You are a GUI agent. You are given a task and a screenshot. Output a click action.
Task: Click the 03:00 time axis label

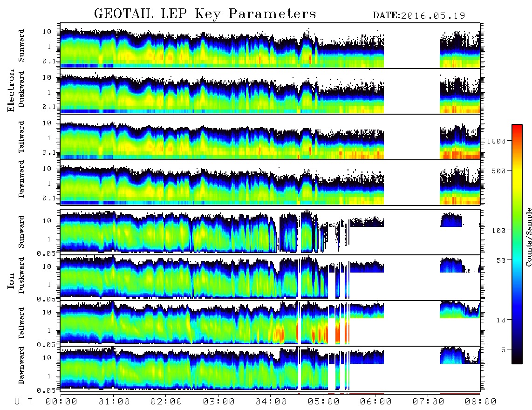coord(219,402)
